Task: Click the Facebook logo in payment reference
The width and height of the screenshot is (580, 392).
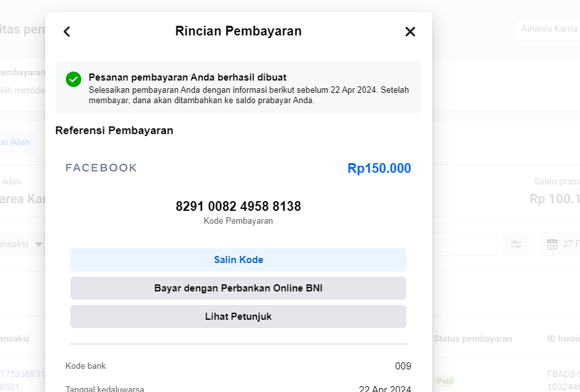Action: pos(101,168)
